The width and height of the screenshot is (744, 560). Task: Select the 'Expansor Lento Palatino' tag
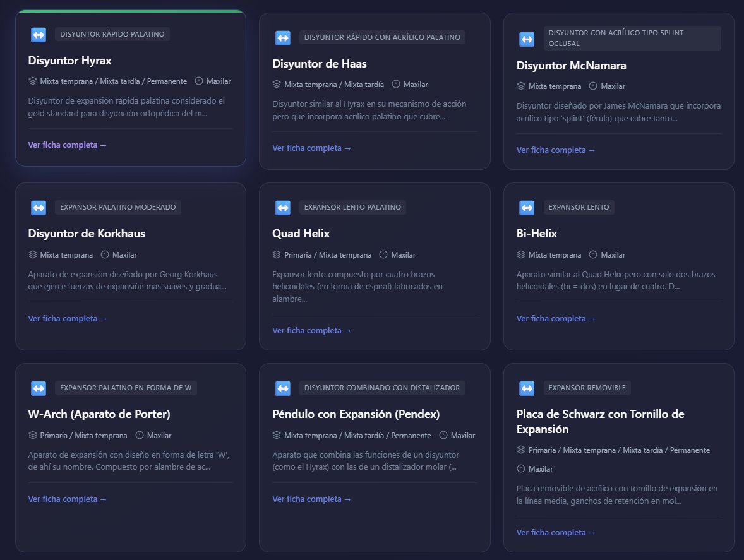[352, 207]
